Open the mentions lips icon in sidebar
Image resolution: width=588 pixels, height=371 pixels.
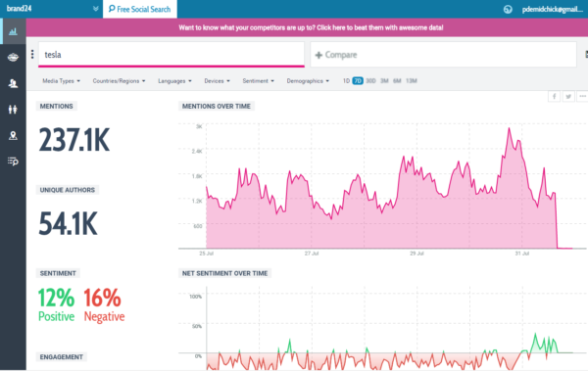13,58
